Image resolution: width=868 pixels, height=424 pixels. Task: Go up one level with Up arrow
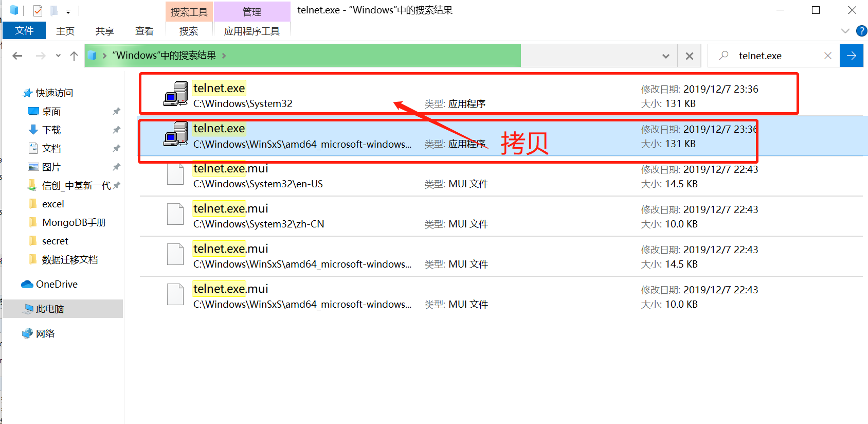point(74,56)
